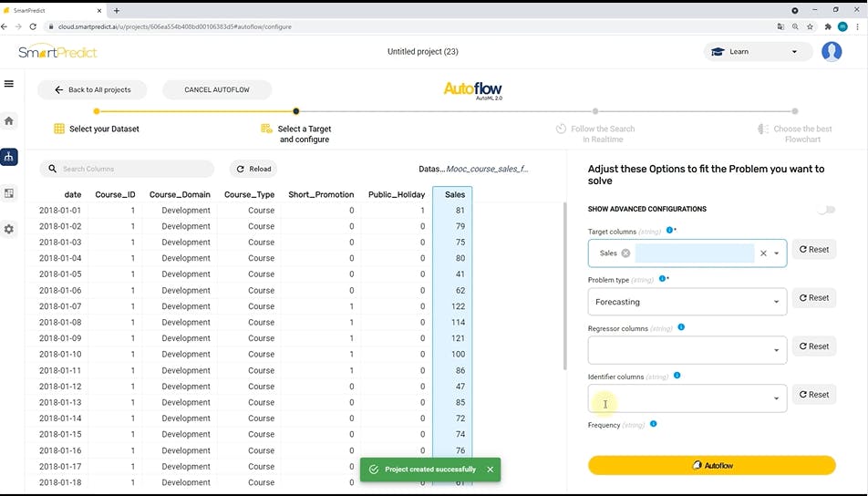Screen dimensions: 868x496
Task: Open browser extensions puzzle icon
Action: [828, 26]
